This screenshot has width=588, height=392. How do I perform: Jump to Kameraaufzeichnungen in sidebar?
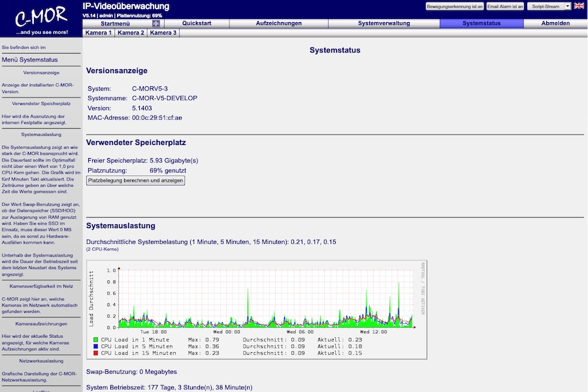point(41,324)
